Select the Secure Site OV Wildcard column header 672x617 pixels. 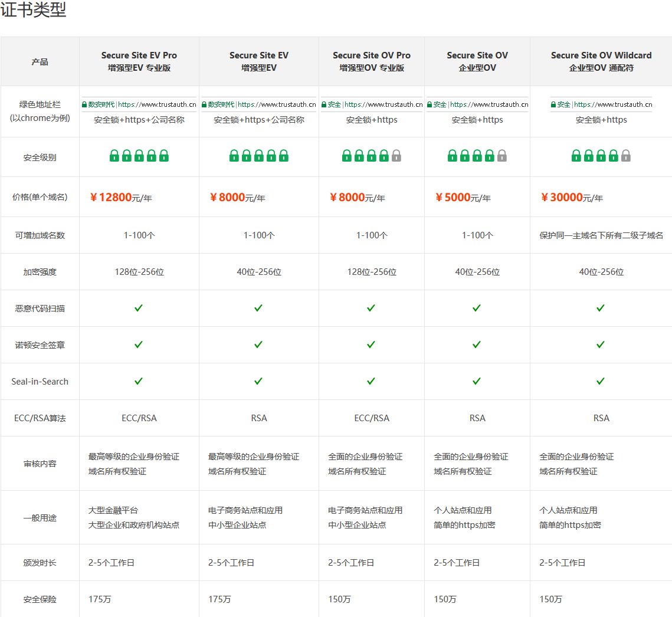click(601, 61)
